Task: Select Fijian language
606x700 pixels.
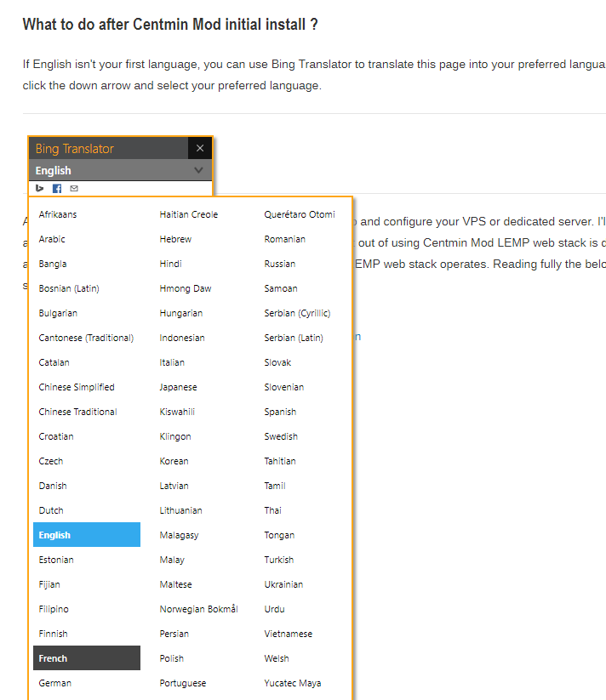Action: (x=49, y=584)
